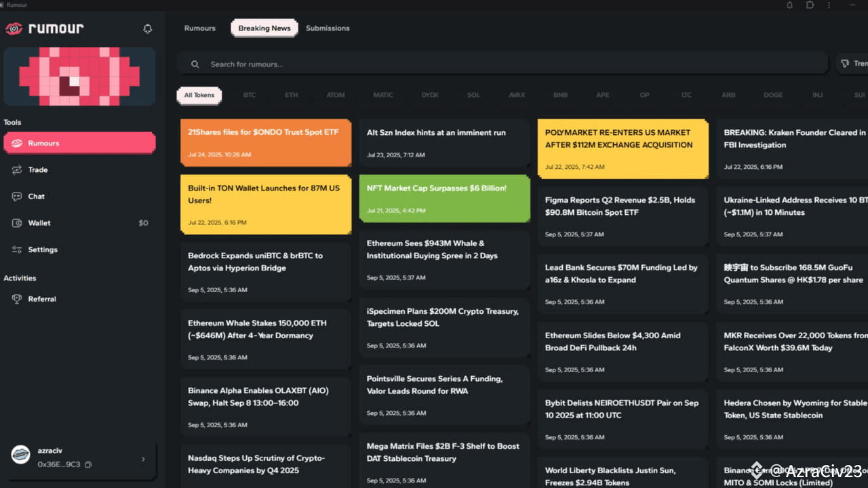
Task: Open Bybit Delists NEIROETHUSDT card
Action: (623, 420)
